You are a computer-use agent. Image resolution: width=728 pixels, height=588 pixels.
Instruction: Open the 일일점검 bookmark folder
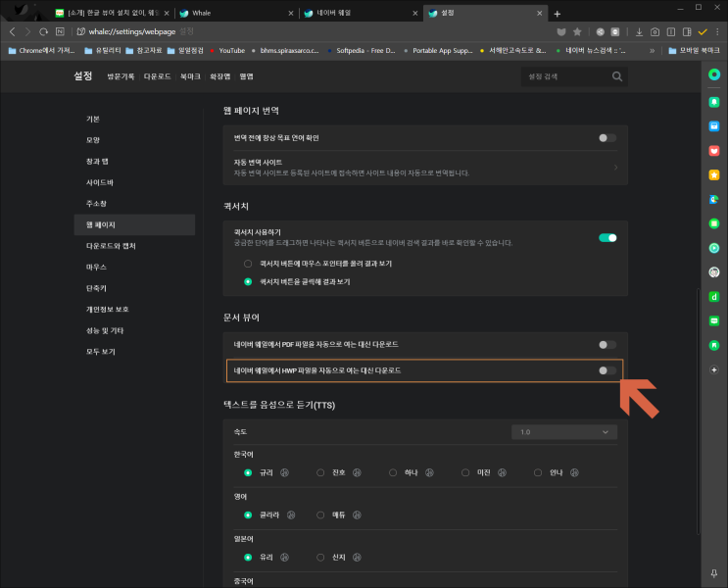(185, 51)
